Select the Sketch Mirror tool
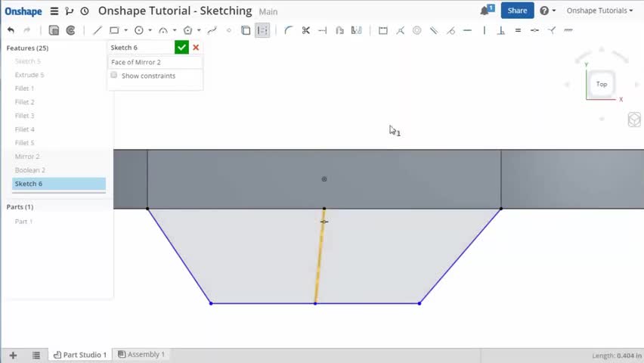Image resolution: width=644 pixels, height=363 pixels. coord(357,30)
